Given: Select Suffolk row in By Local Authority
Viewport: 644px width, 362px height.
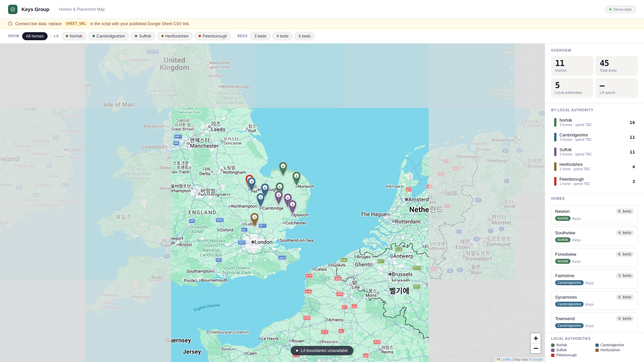Looking at the screenshot, I should click(x=594, y=152).
